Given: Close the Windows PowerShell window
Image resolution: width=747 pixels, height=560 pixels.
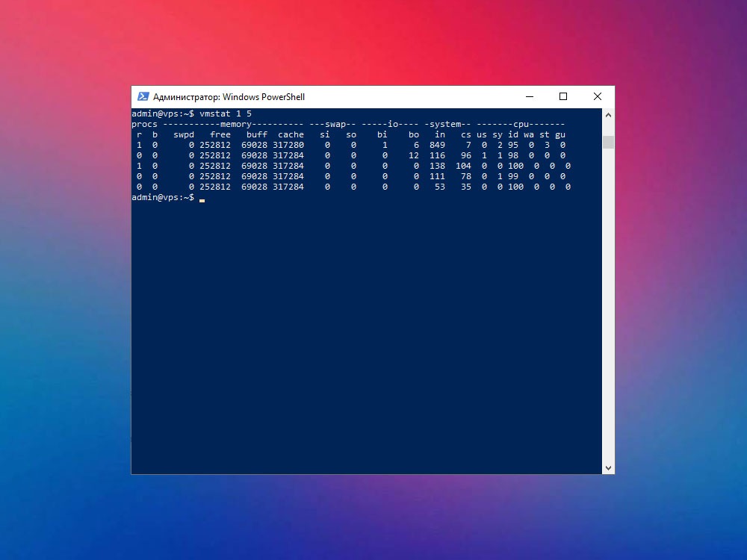Looking at the screenshot, I should click(x=598, y=96).
